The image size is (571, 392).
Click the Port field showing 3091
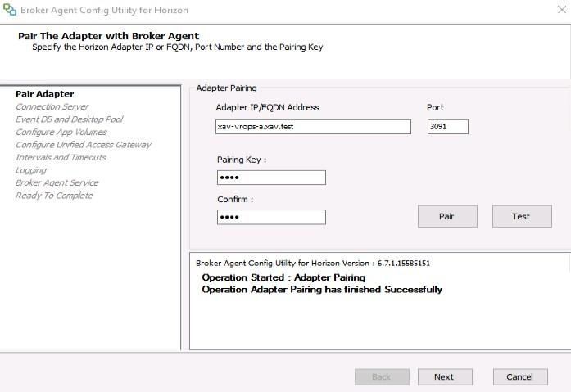[x=448, y=127]
